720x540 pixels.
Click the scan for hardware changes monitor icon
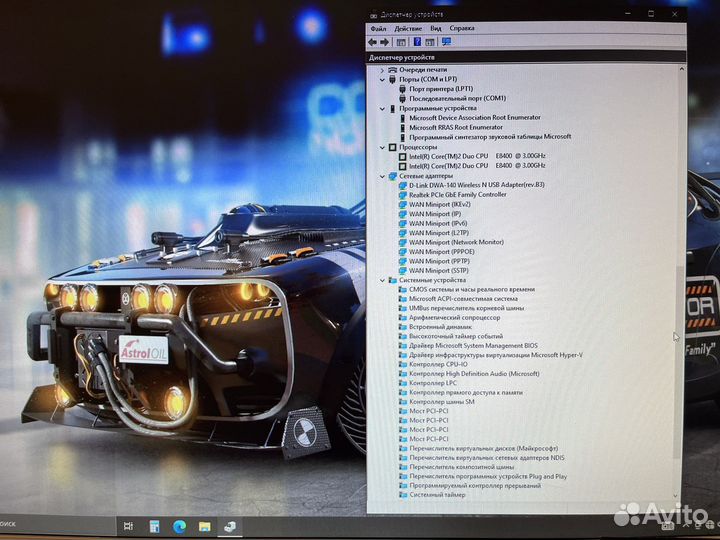(x=446, y=42)
